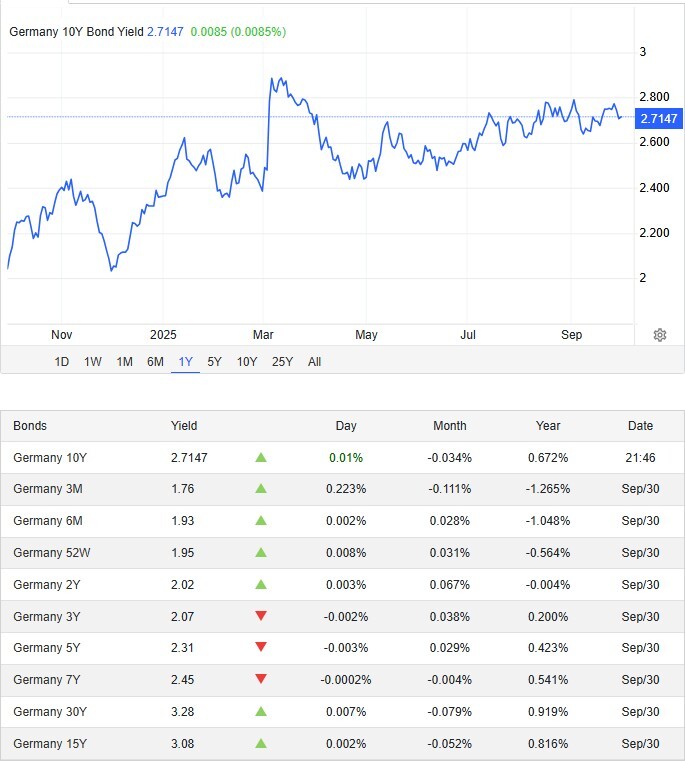Open the Germany 15Y bond link
Image resolution: width=685 pixels, height=761 pixels.
(50, 744)
